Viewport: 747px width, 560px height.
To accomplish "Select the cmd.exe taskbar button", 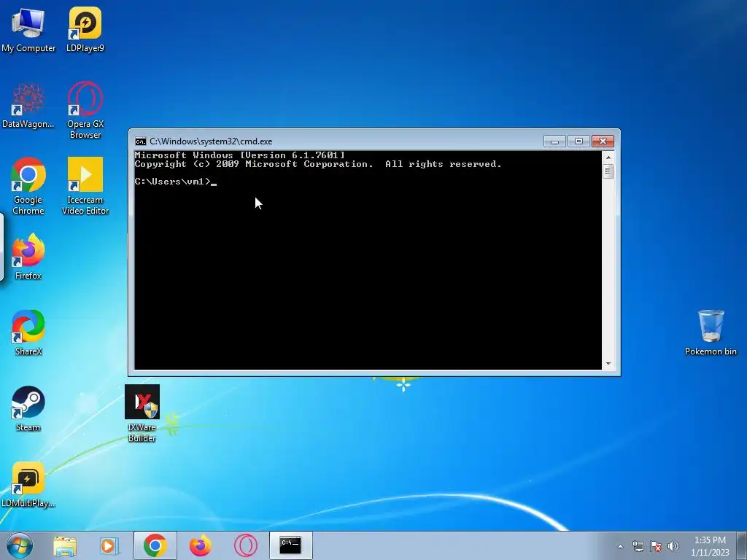I will [290, 545].
